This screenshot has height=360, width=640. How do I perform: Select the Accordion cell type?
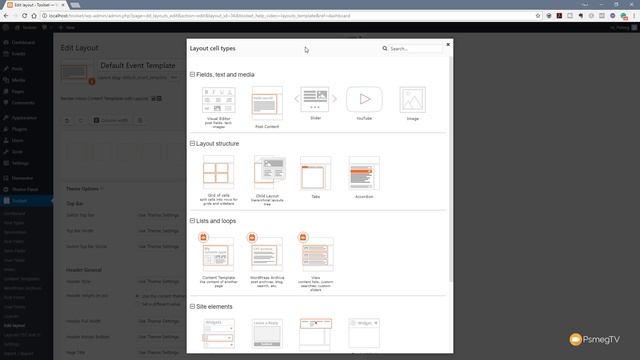click(x=364, y=177)
